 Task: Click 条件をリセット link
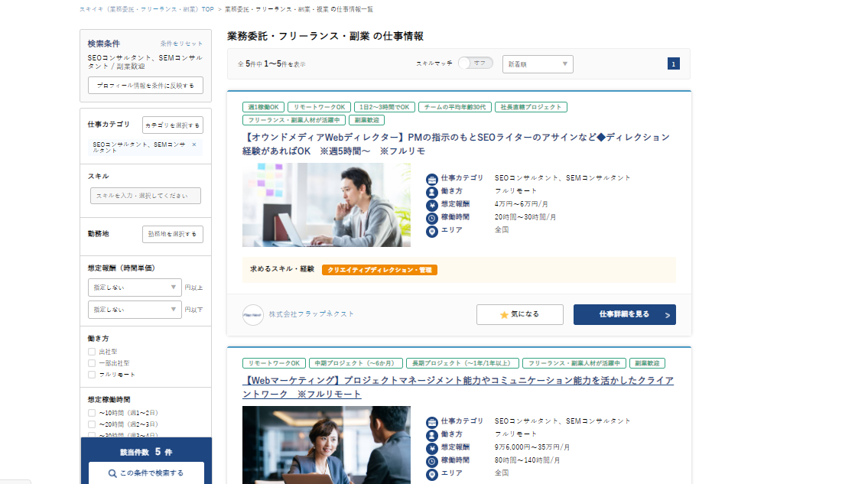[181, 44]
